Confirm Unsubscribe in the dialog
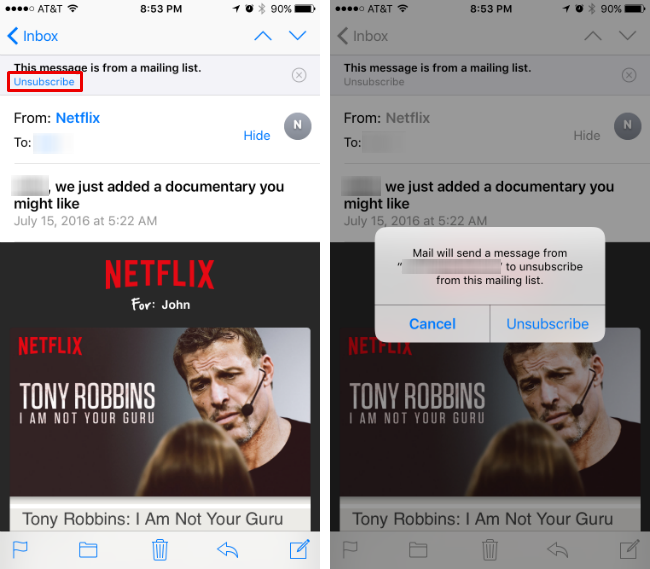The height and width of the screenshot is (569, 650). (547, 324)
